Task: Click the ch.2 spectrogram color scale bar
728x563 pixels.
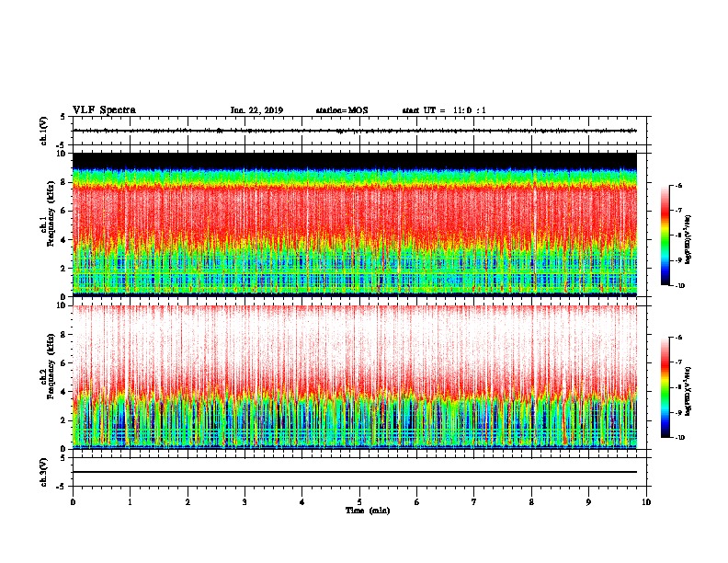Action: [665, 387]
